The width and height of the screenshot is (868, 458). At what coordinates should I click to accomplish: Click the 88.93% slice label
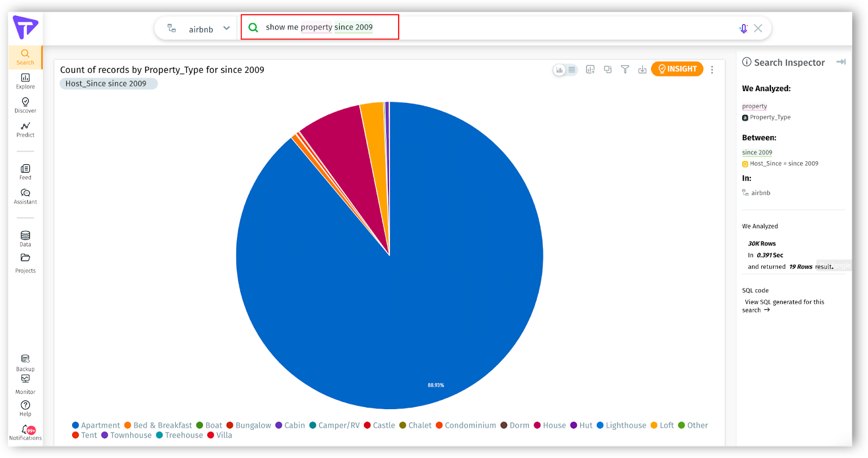(x=436, y=385)
